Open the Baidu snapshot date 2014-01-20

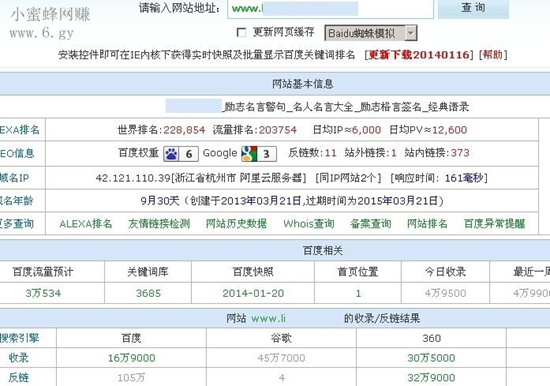coord(253,293)
